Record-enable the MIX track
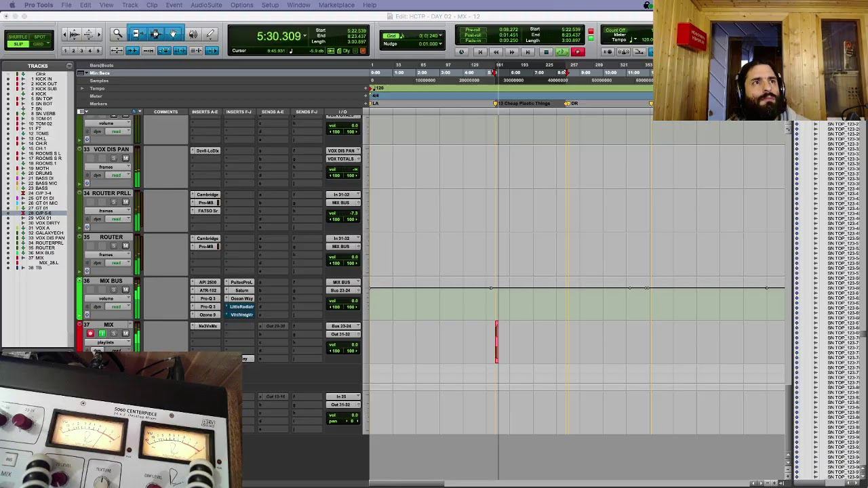Image resolution: width=868 pixels, height=488 pixels. click(90, 333)
